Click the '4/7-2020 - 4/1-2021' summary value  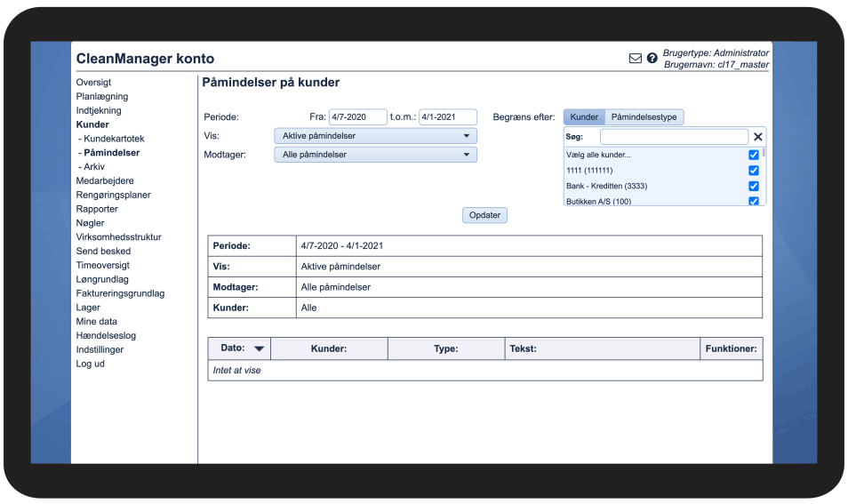pyautogui.click(x=342, y=245)
